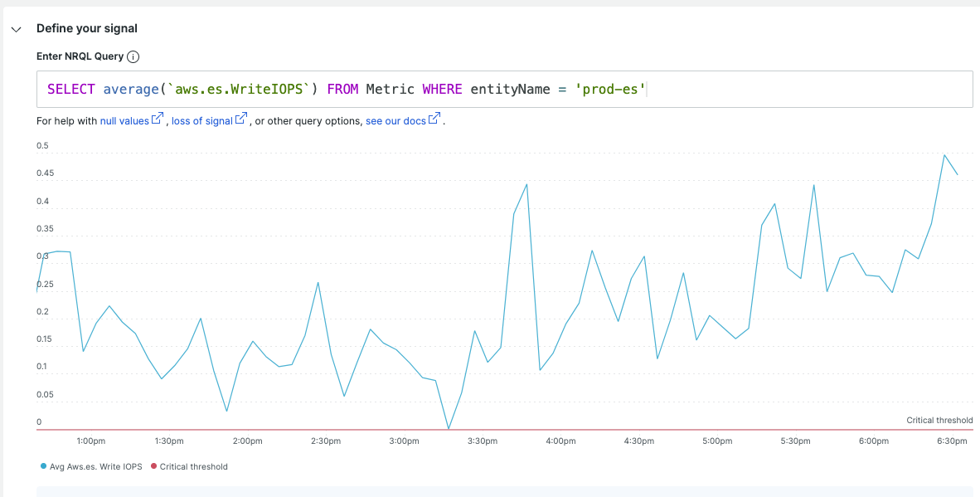The width and height of the screenshot is (980, 497).
Task: Click external-link icon after see our docs
Action: (x=434, y=119)
